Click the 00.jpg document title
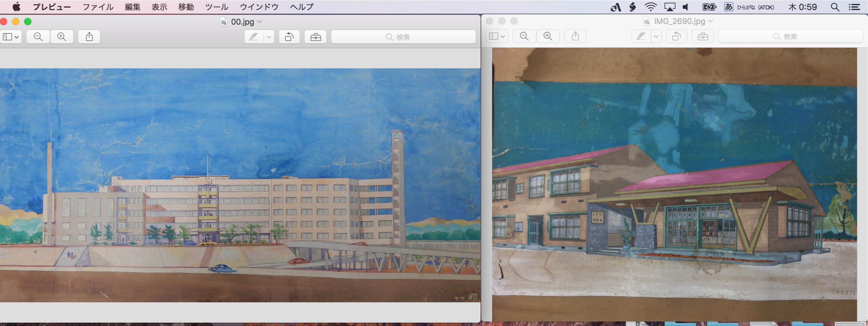Image resolution: width=868 pixels, height=326 pixels. pyautogui.click(x=242, y=22)
